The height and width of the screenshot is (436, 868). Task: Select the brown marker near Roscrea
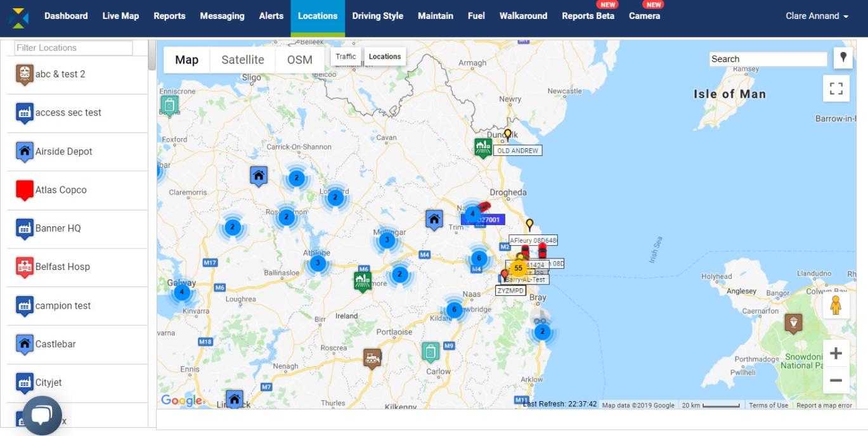pos(372,359)
